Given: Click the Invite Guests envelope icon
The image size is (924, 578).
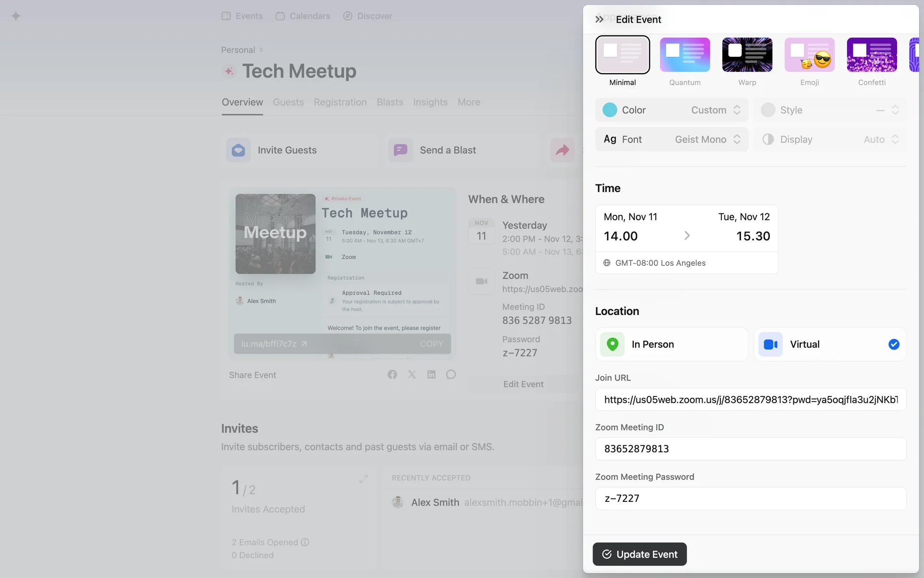Looking at the screenshot, I should [238, 150].
